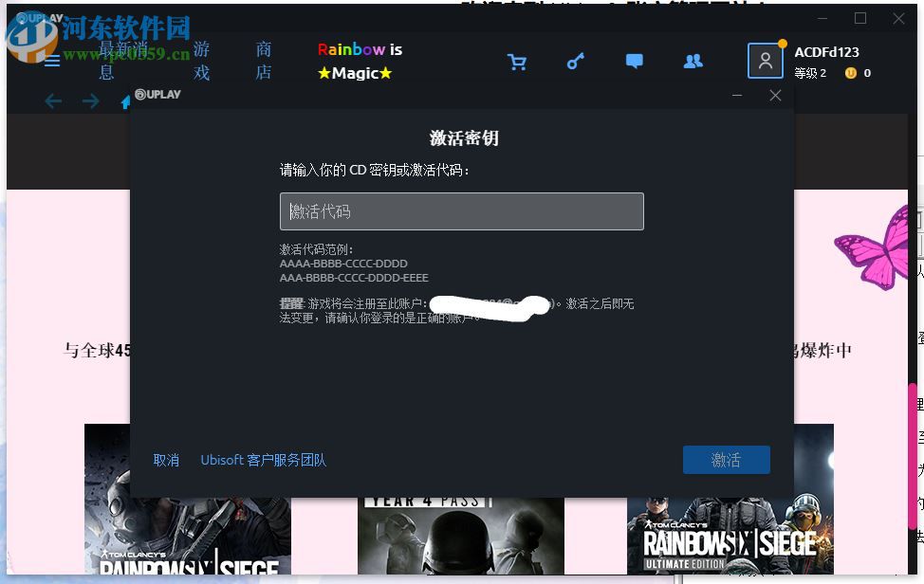
Task: Click the key icon for product activation
Action: 575,60
